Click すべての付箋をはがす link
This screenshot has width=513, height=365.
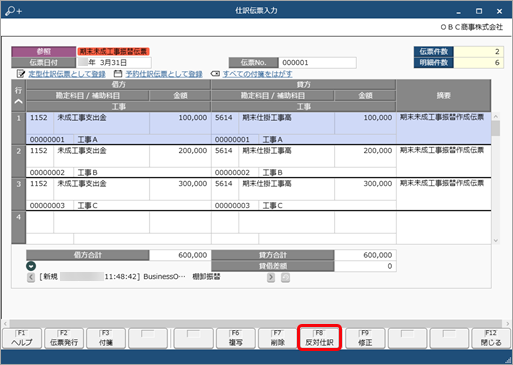257,74
